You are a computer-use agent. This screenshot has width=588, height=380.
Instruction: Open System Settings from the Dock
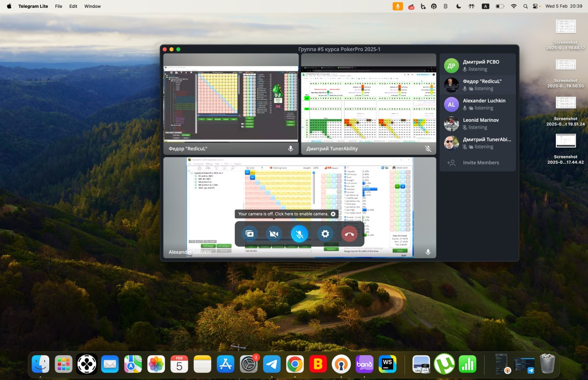[x=249, y=364]
